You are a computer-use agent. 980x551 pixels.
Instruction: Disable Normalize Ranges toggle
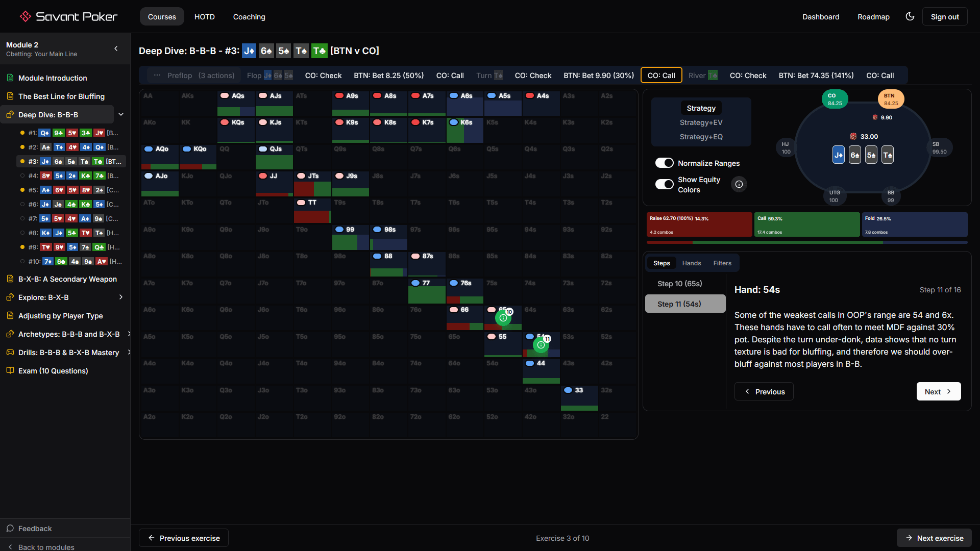pos(664,163)
